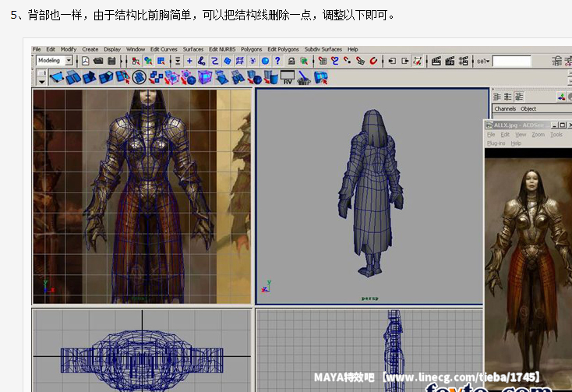Image resolution: width=572 pixels, height=392 pixels.
Task: Toggle the surfaces selection mask icon
Action: coord(228,61)
